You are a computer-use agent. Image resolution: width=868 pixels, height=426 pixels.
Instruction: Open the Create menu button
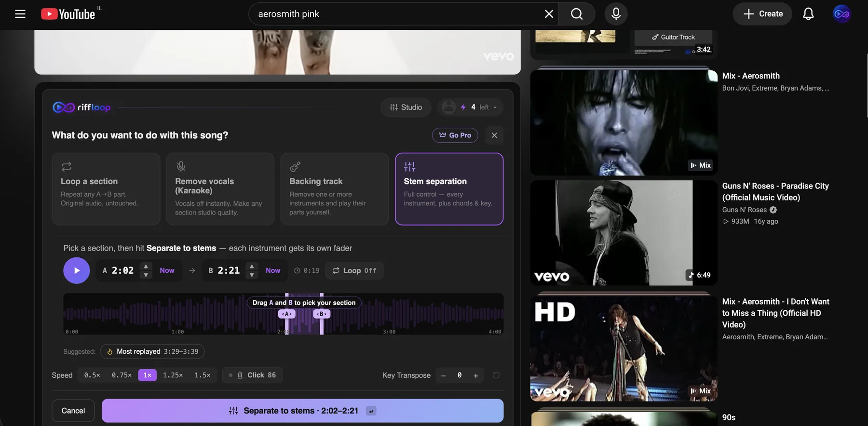click(762, 14)
